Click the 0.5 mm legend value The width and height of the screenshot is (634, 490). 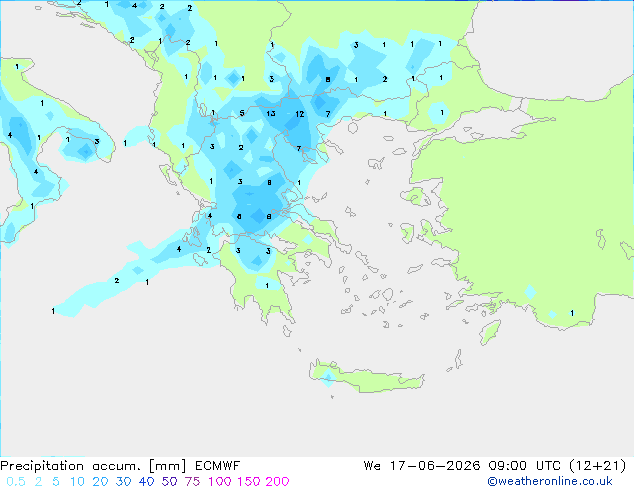(16, 482)
